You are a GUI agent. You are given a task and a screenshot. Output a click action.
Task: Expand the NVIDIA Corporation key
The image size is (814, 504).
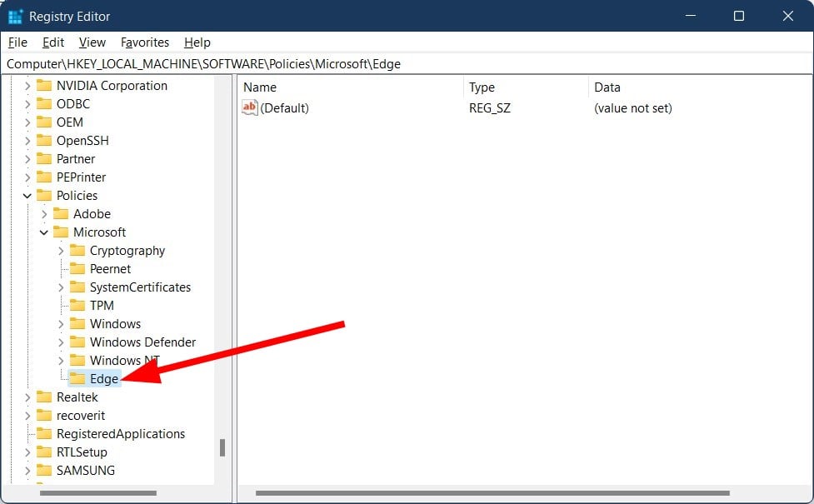[x=27, y=86]
